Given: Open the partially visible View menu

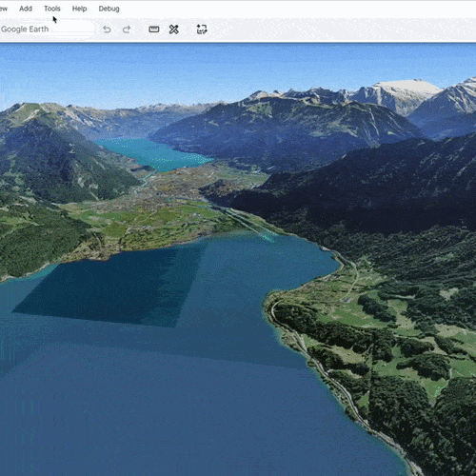Looking at the screenshot, I should pyautogui.click(x=4, y=9).
